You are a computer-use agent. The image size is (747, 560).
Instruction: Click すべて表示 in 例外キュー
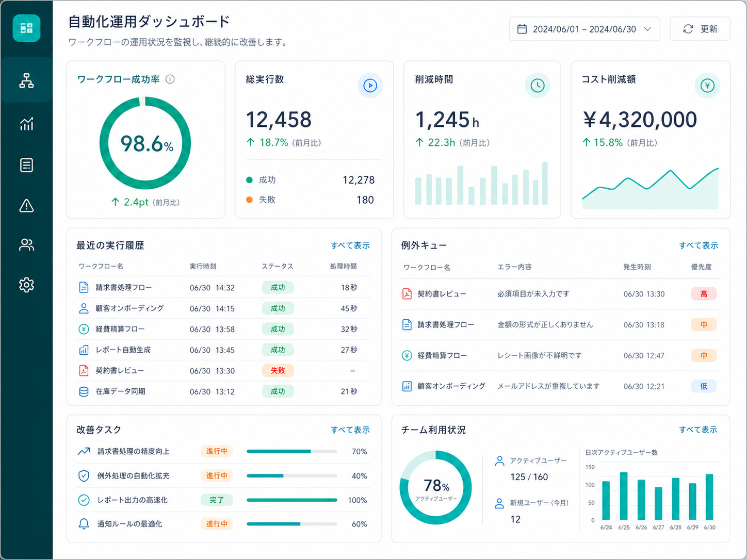699,245
